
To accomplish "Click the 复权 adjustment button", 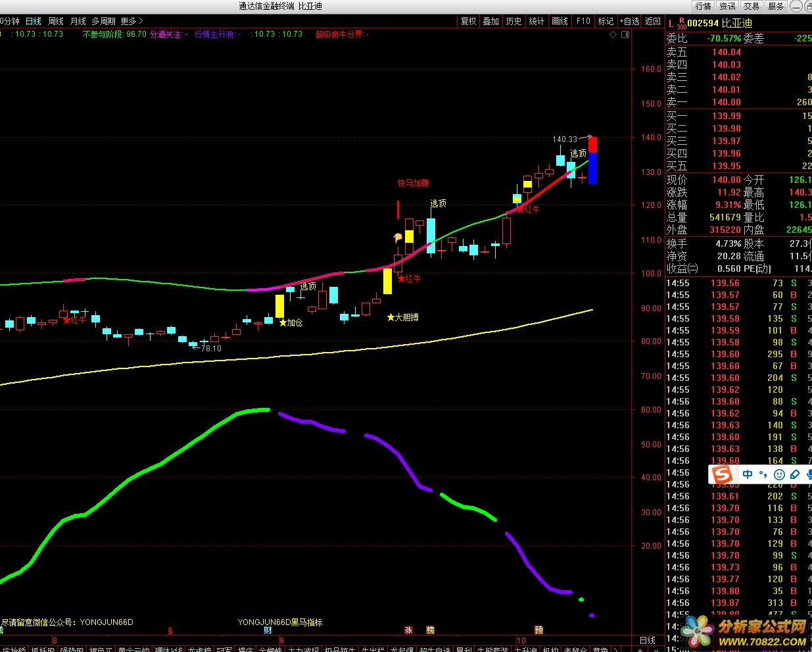I will [468, 21].
